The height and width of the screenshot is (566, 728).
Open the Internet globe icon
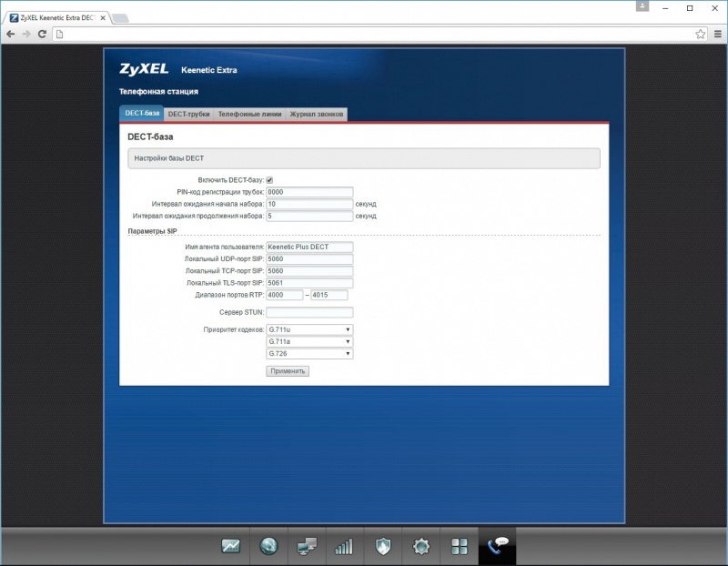(268, 546)
